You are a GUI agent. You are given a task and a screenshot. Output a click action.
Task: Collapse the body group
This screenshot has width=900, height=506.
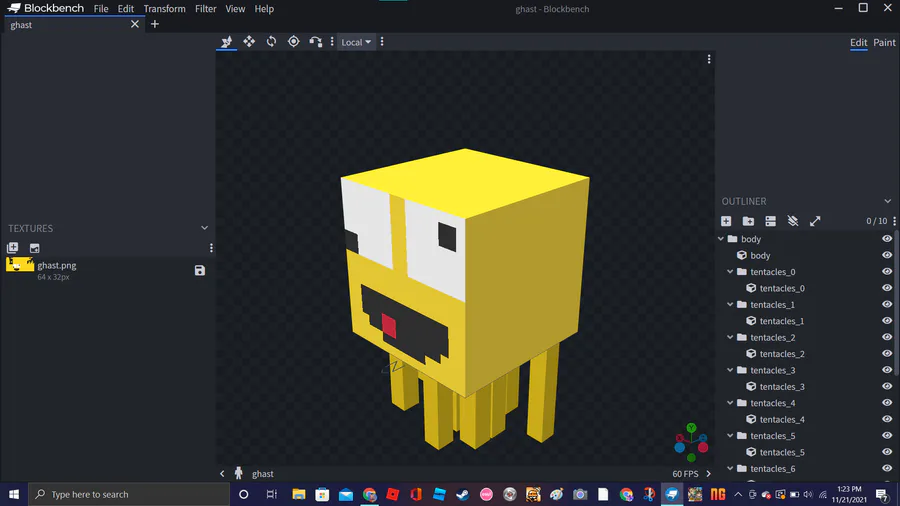(721, 239)
